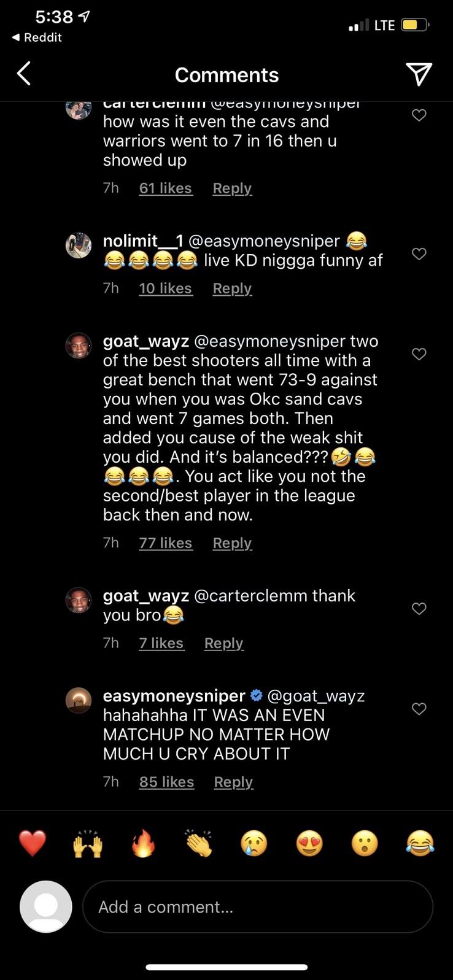Viewport: 453px width, 980px height.
Task: Tap the heart-eyes emoji reaction
Action: [x=309, y=843]
